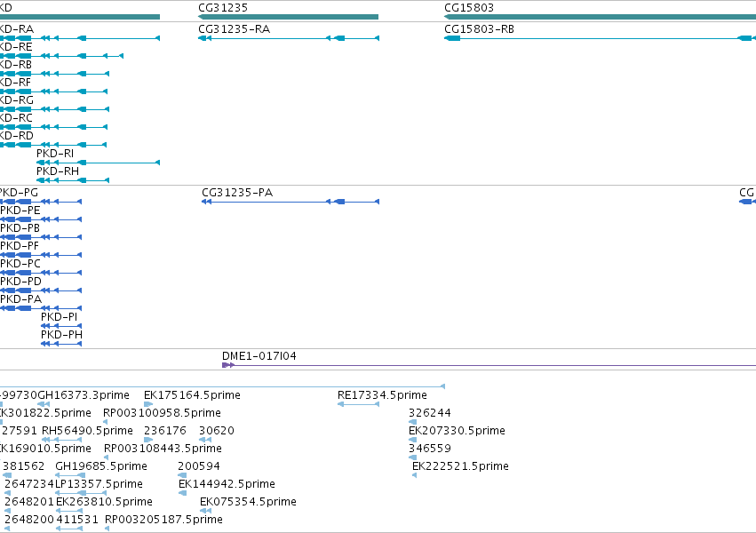
Task: Select the RP003205187.5prime EST label
Action: click(x=163, y=520)
